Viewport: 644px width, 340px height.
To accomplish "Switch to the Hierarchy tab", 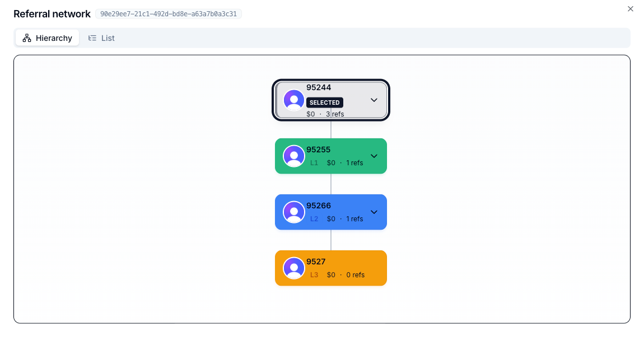I will click(47, 38).
